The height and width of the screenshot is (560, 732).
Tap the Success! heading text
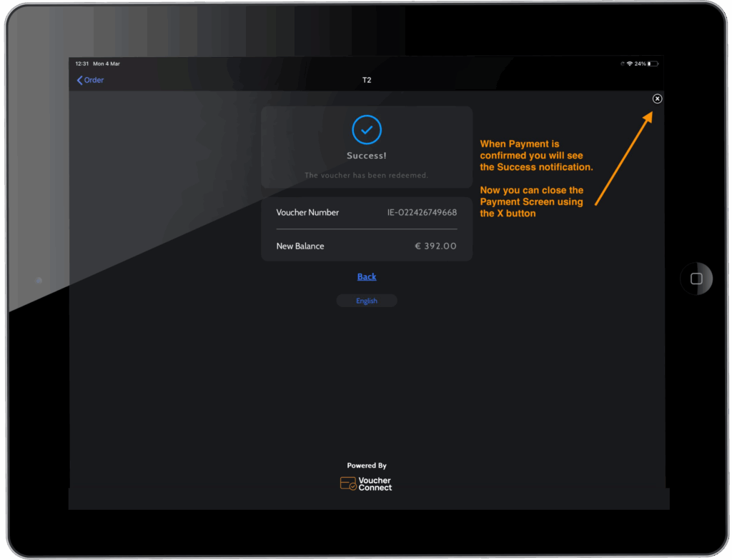click(x=367, y=156)
